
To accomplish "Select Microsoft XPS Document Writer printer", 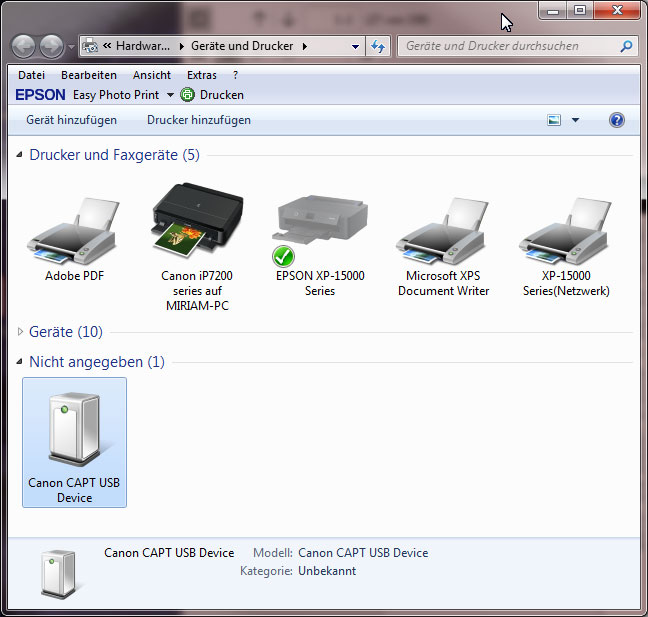I will point(443,231).
